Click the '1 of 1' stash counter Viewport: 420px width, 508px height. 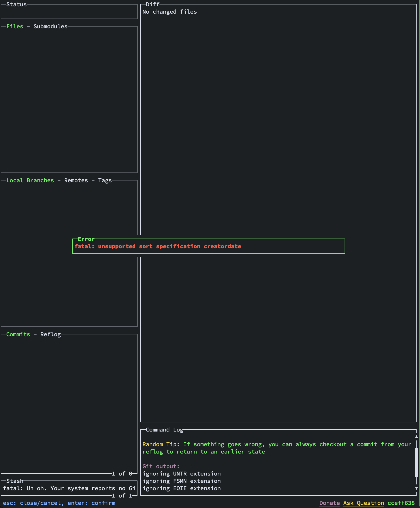[122, 496]
